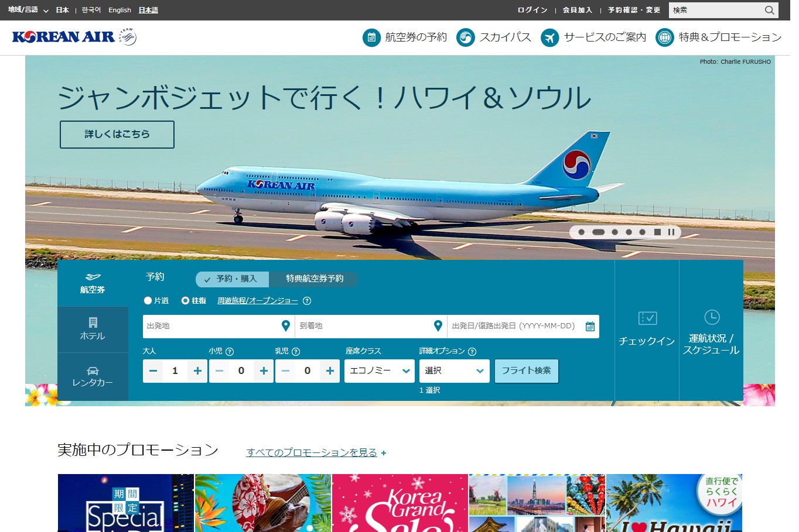
Task: Click the 予約確認・変更 link
Action: 634,10
